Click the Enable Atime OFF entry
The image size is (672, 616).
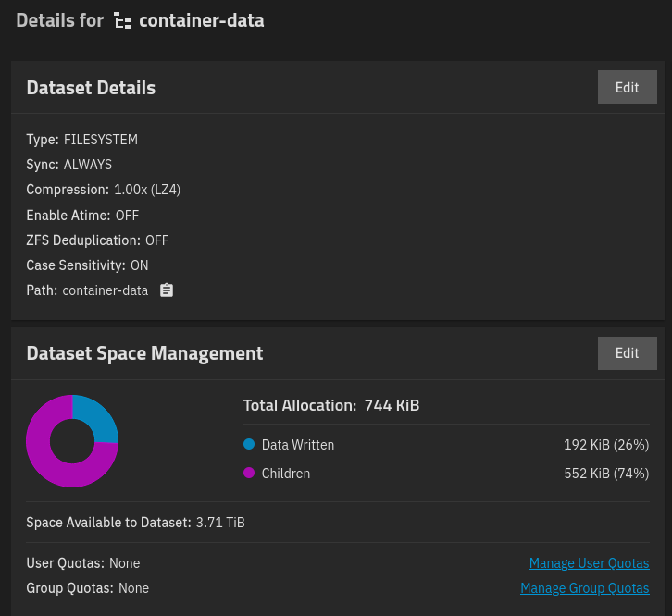pos(81,215)
